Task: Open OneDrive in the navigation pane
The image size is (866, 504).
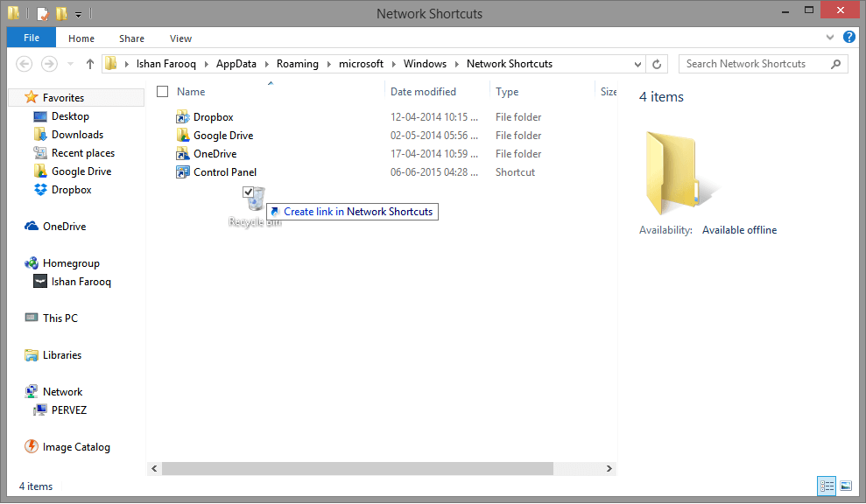Action: pos(64,227)
